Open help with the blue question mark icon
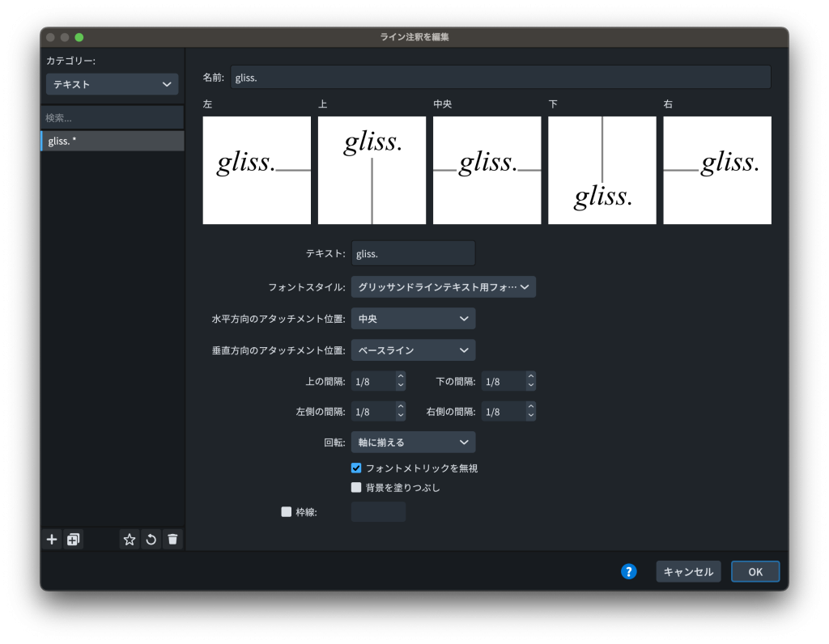This screenshot has width=829, height=644. [x=628, y=571]
